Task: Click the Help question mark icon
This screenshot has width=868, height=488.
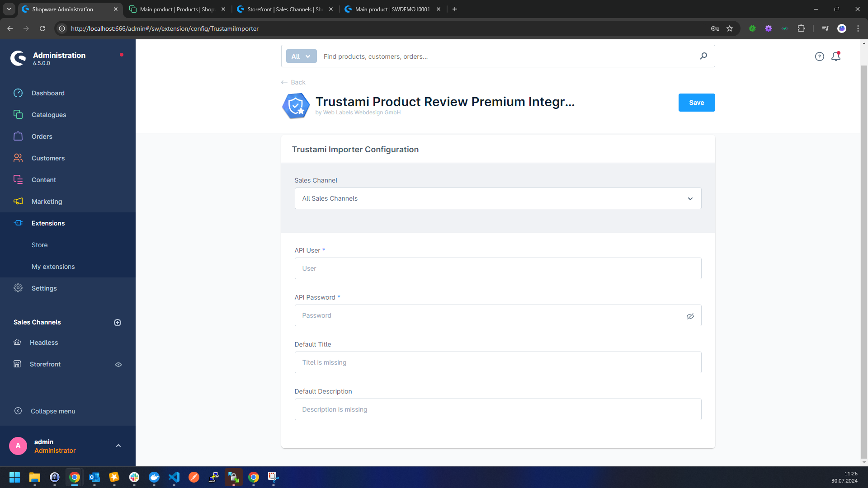Action: pyautogui.click(x=819, y=56)
